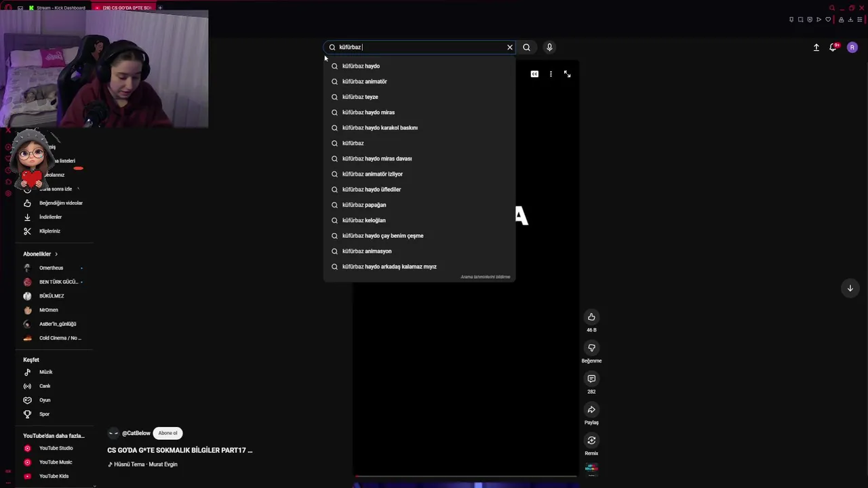
Task: Open the 'Hüsnü Tema - Murat Evgin' sound link
Action: point(146,464)
